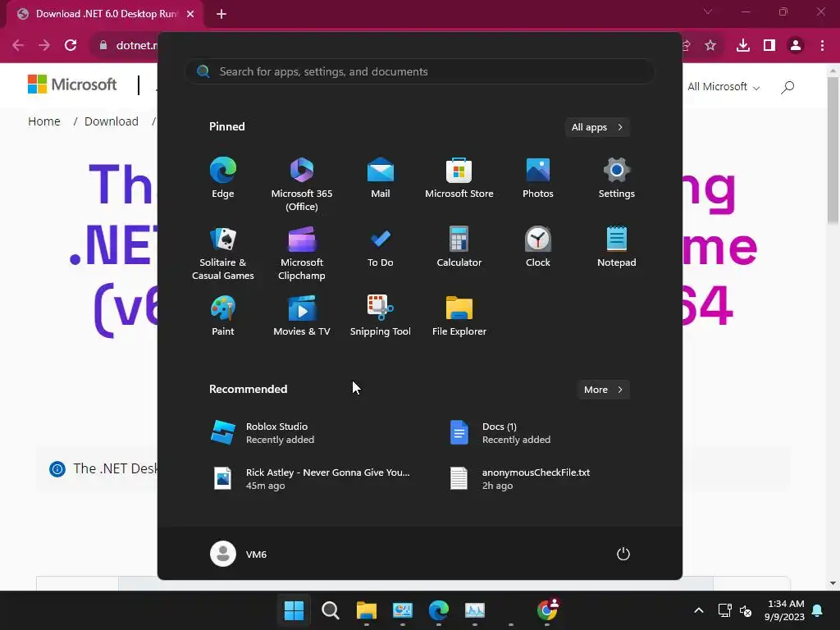The width and height of the screenshot is (840, 630).
Task: Click the site lock icon in address bar
Action: (x=103, y=45)
